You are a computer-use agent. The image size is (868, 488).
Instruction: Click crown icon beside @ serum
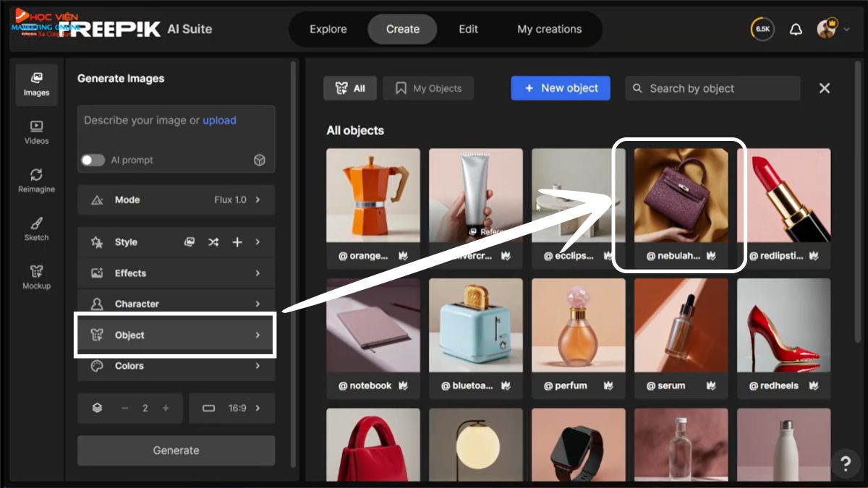(711, 386)
